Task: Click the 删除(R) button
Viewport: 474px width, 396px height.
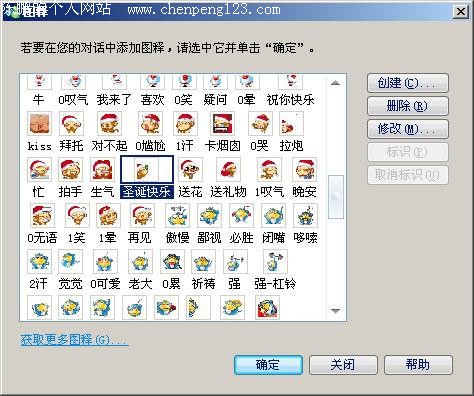Action: [408, 106]
